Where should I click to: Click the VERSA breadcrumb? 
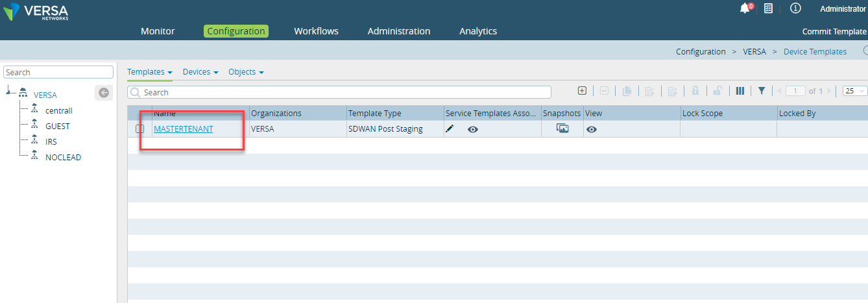(754, 52)
